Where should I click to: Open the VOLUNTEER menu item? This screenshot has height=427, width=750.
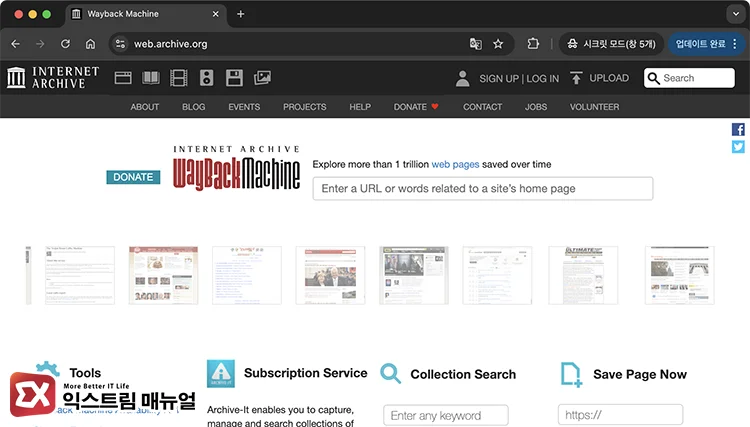(594, 107)
